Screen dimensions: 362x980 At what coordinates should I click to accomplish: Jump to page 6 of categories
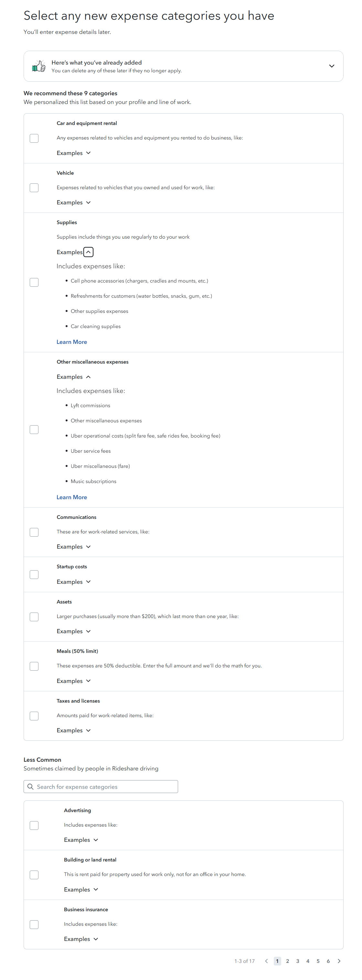click(x=328, y=961)
